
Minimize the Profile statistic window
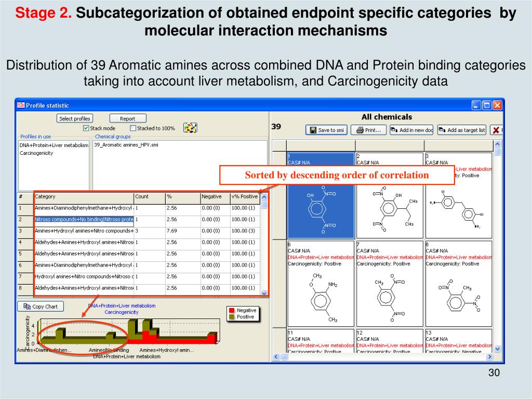click(476, 105)
